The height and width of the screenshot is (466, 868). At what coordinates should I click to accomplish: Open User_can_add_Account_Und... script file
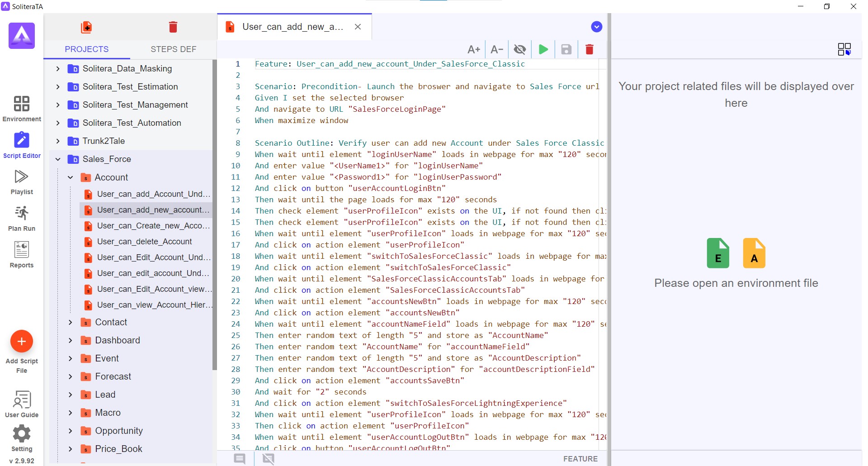click(x=146, y=194)
